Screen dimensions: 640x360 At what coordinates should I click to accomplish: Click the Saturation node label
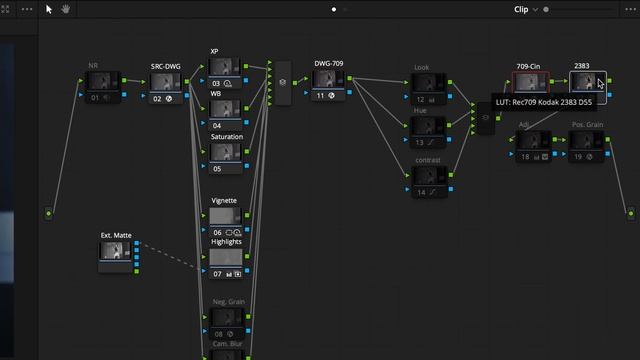227,137
